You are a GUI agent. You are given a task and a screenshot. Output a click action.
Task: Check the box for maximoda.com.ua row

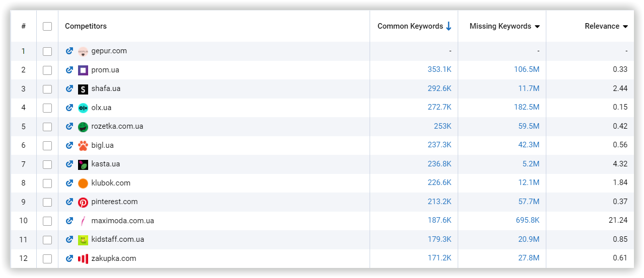coord(47,221)
